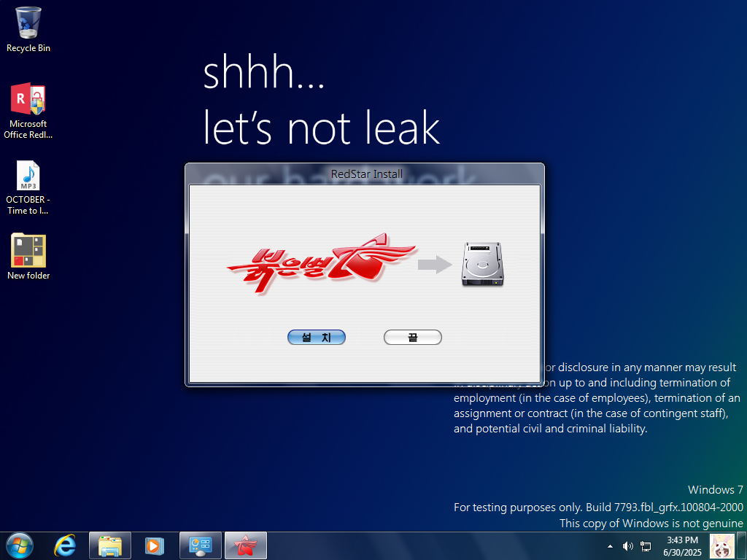This screenshot has height=560, width=747.
Task: Open the volume speaker tray icon
Action: (627, 546)
